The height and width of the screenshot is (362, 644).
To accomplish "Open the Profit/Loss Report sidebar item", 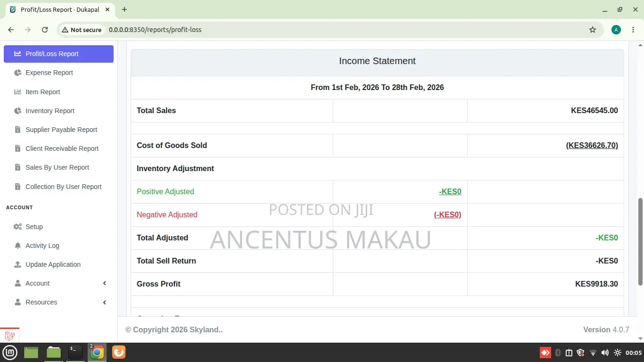I will click(58, 54).
